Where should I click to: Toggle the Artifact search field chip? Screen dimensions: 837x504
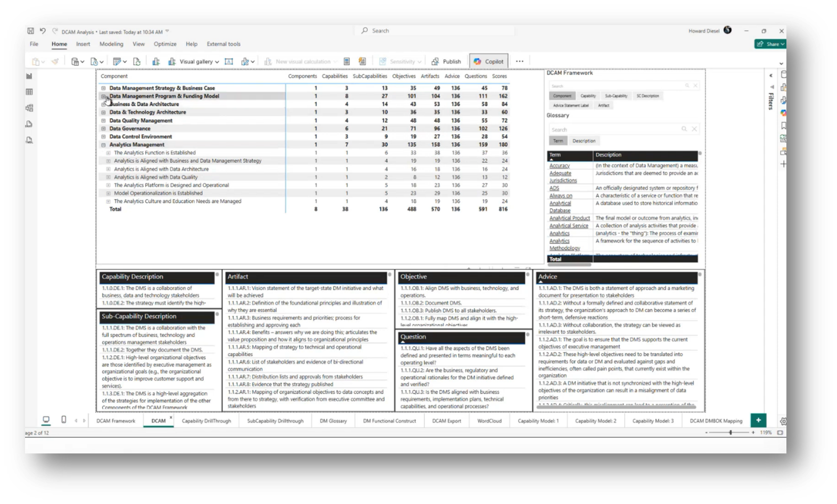603,105
